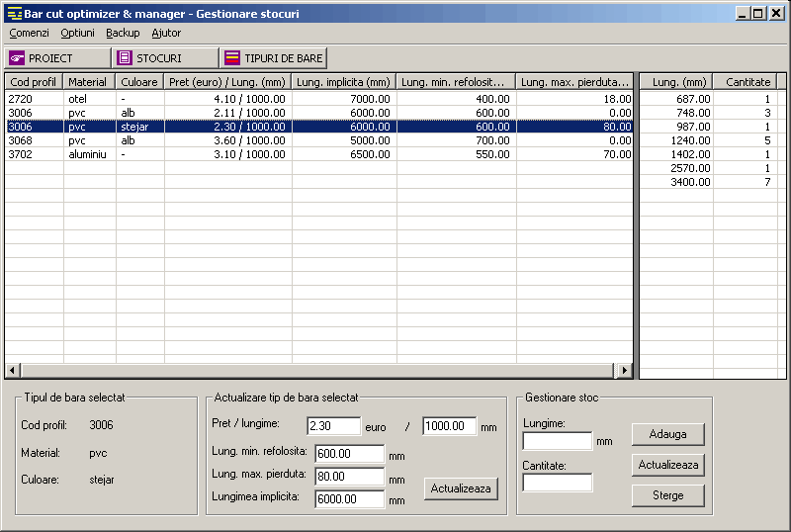Image resolution: width=791 pixels, height=532 pixels.
Task: Click the per-length field containing 1000.00
Action: 450,426
